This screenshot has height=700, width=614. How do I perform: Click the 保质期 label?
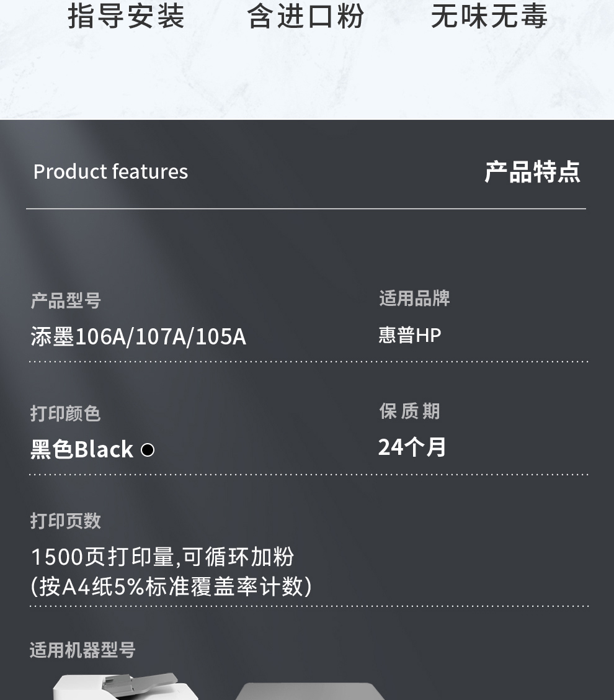(x=409, y=411)
